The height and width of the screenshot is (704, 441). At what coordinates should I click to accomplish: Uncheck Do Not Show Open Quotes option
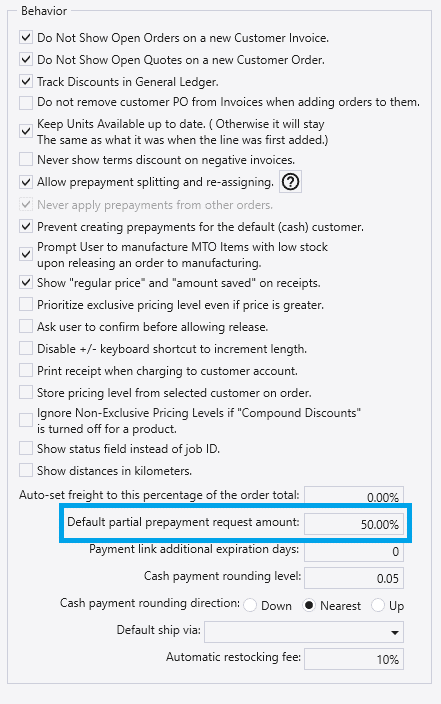click(x=26, y=59)
